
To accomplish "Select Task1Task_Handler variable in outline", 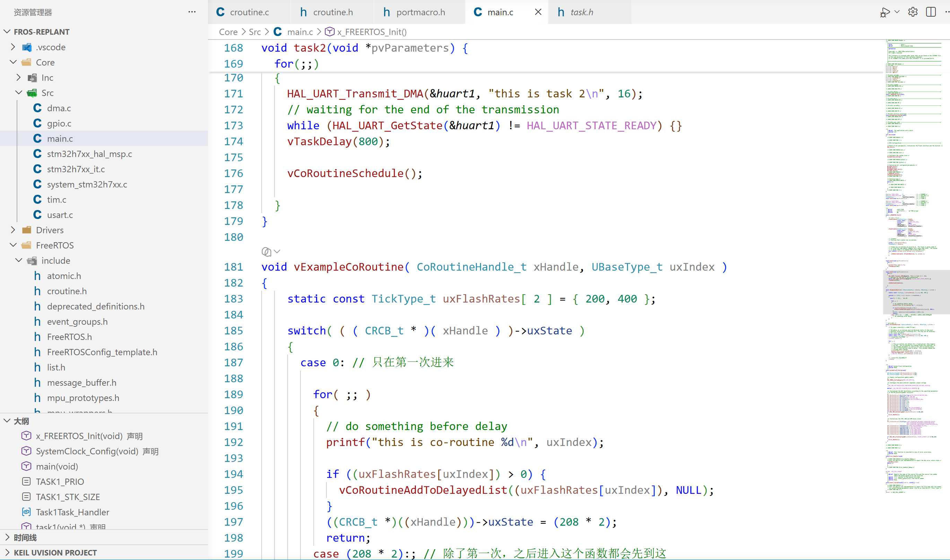I will (104, 512).
